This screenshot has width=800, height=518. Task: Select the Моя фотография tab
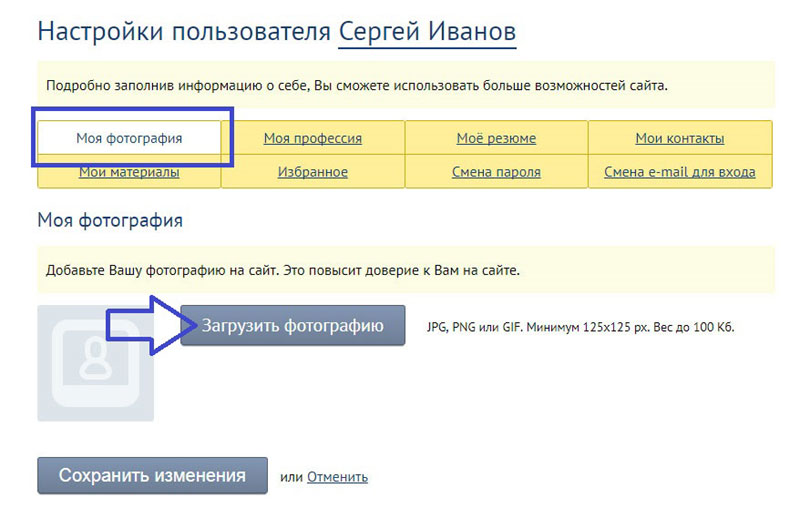128,138
